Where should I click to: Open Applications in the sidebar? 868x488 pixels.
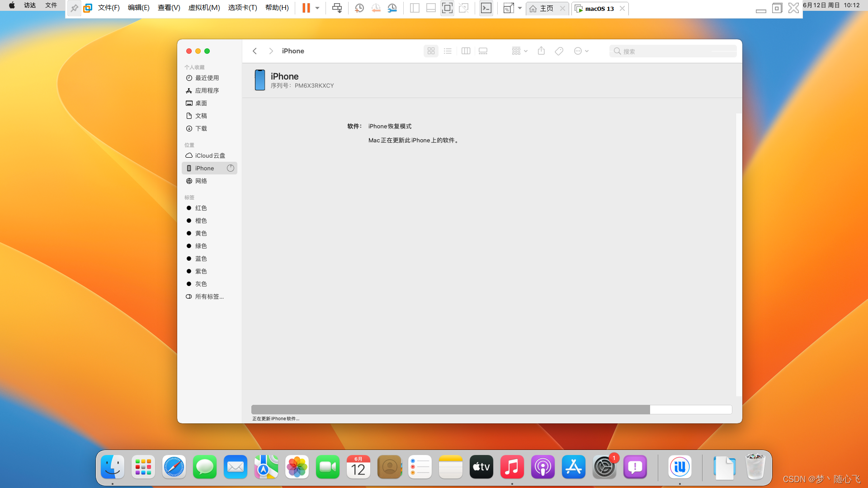(209, 90)
